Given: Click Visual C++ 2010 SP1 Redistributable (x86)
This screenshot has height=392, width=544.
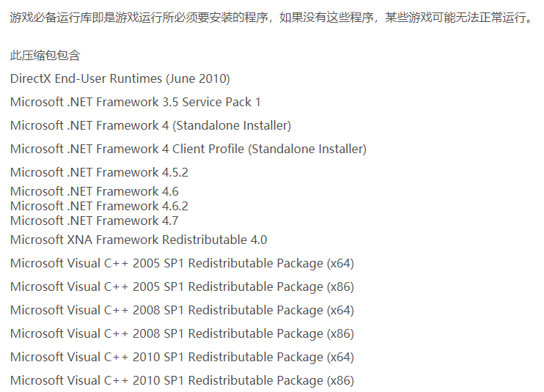Looking at the screenshot, I should tap(182, 380).
